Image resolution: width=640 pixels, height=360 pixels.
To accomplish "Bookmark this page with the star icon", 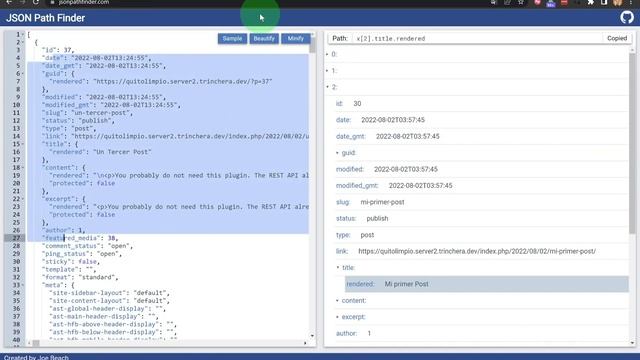I will pyautogui.click(x=521, y=2).
